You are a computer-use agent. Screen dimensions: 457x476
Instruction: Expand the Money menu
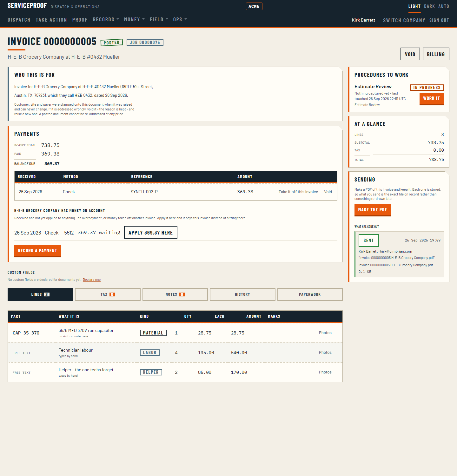[134, 20]
